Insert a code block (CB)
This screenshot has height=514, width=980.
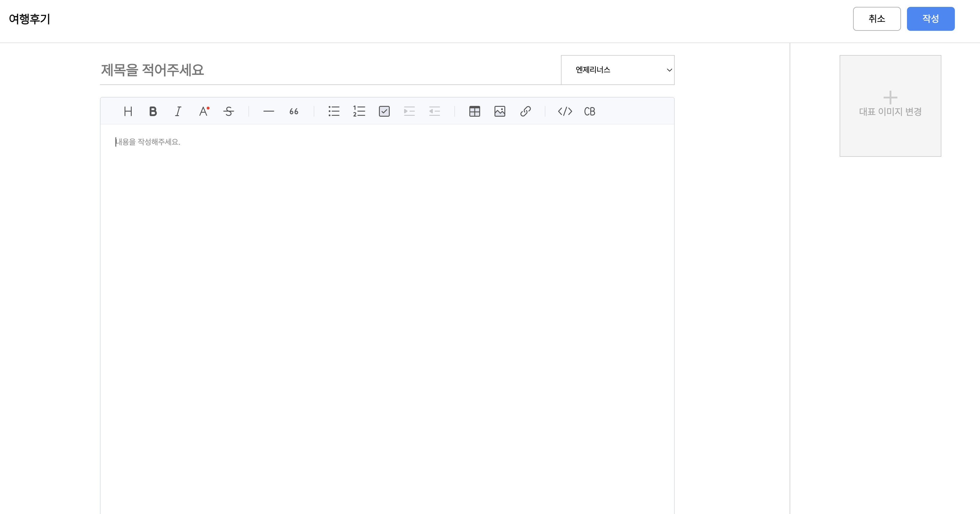[589, 111]
